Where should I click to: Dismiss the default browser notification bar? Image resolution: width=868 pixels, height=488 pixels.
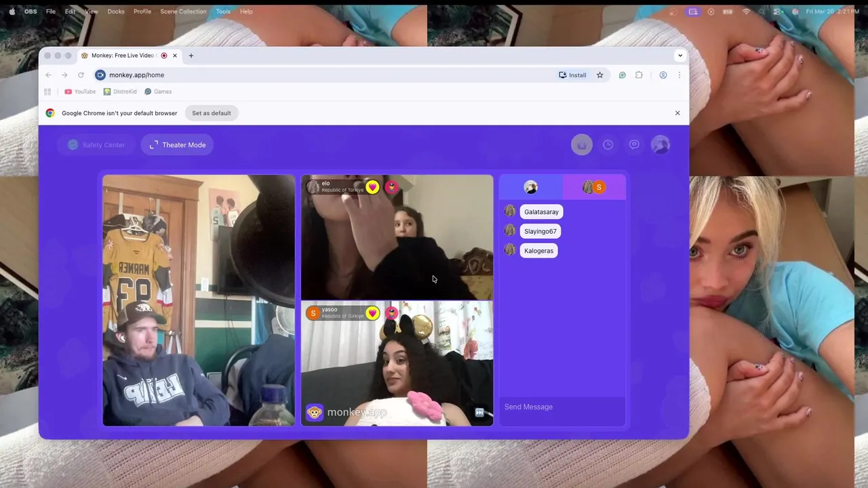pos(677,113)
